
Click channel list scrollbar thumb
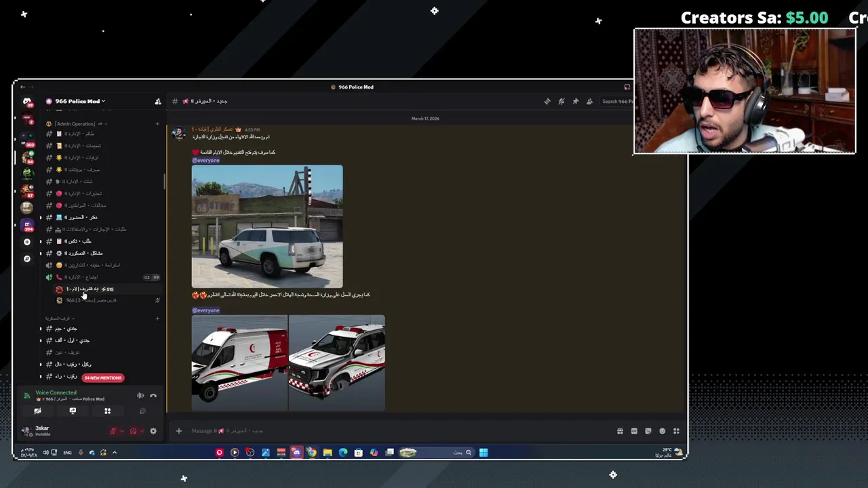165,182
